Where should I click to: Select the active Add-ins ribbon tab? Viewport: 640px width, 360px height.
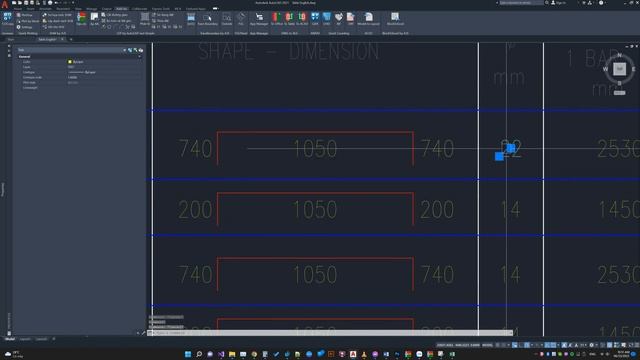pyautogui.click(x=121, y=9)
